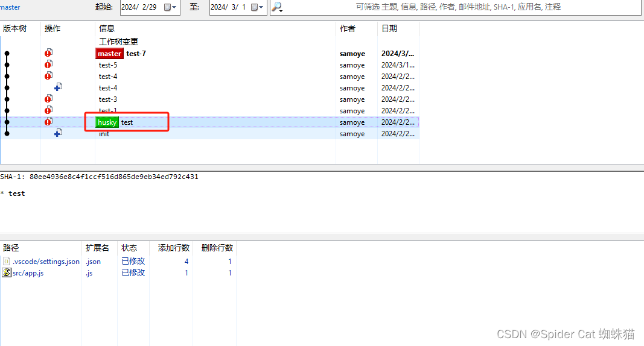Image resolution: width=644 pixels, height=346 pixels.
Task: Select the src/app.js file entry
Action: [x=28, y=273]
